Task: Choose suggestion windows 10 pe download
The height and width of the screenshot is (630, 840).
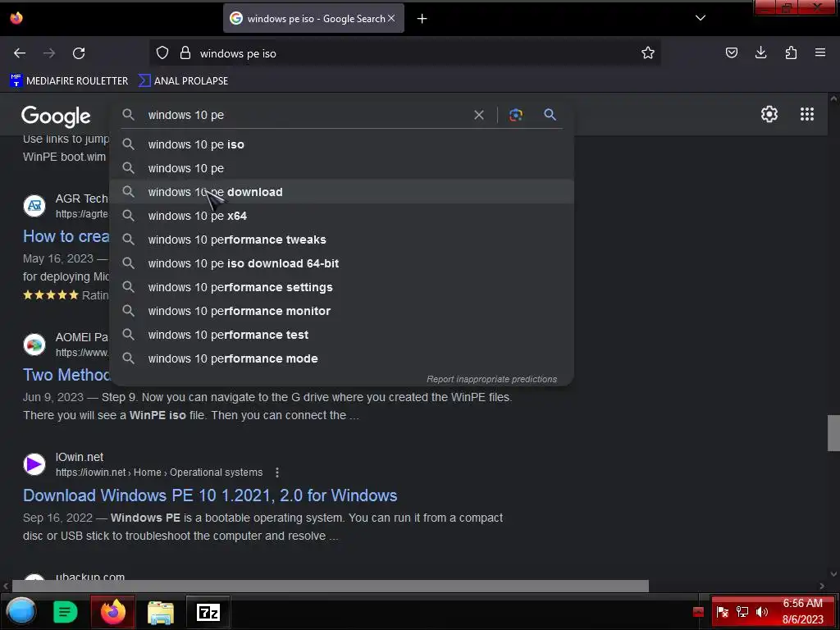Action: (x=342, y=192)
